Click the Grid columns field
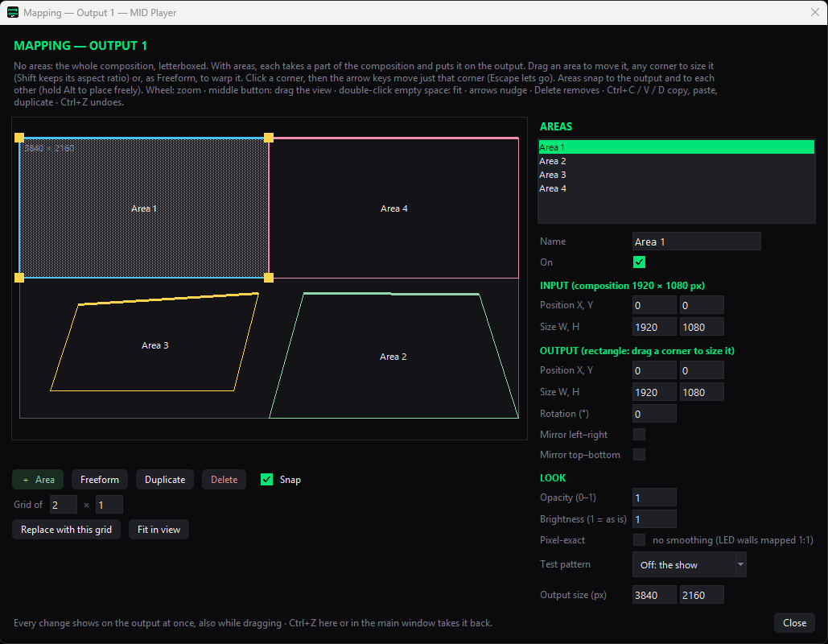 (64, 505)
